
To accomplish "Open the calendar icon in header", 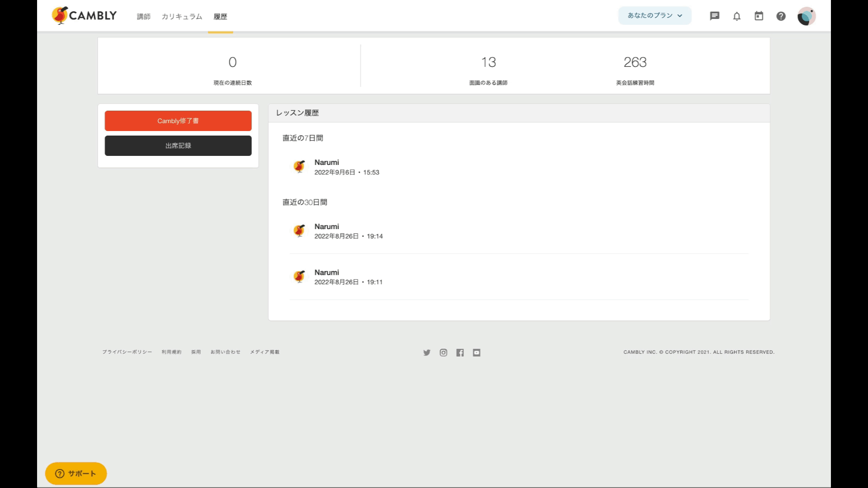I will coord(759,16).
